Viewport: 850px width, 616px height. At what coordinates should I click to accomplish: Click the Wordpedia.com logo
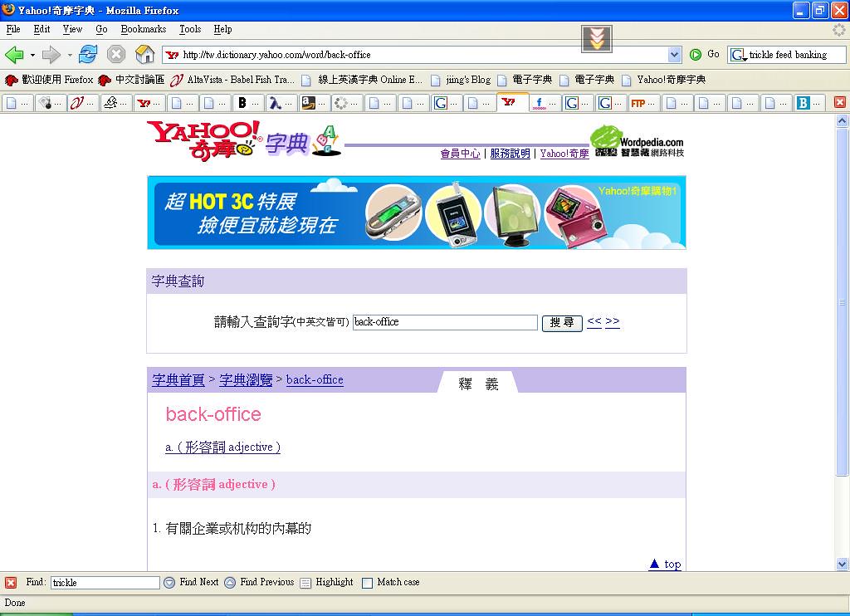(x=637, y=141)
